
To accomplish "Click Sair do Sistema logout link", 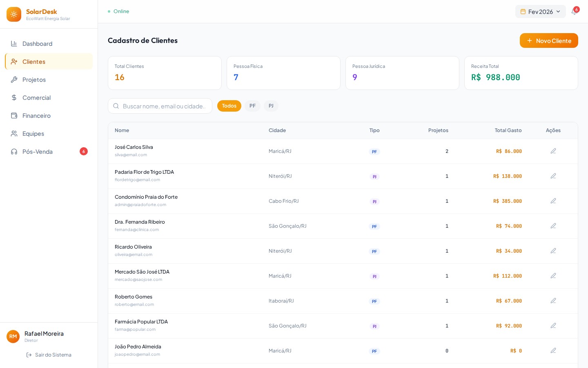I will click(x=49, y=355).
